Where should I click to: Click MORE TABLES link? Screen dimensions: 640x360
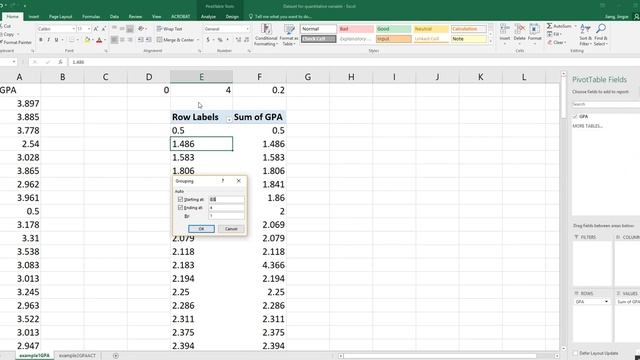click(x=587, y=126)
